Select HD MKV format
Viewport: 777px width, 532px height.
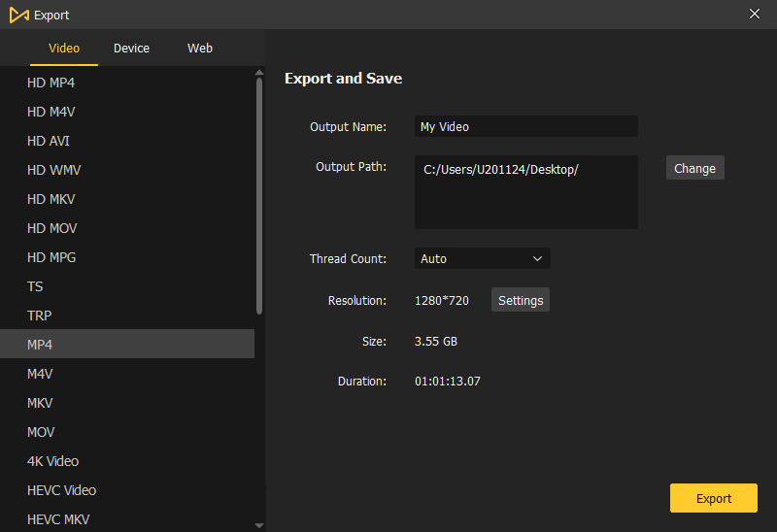click(127, 199)
